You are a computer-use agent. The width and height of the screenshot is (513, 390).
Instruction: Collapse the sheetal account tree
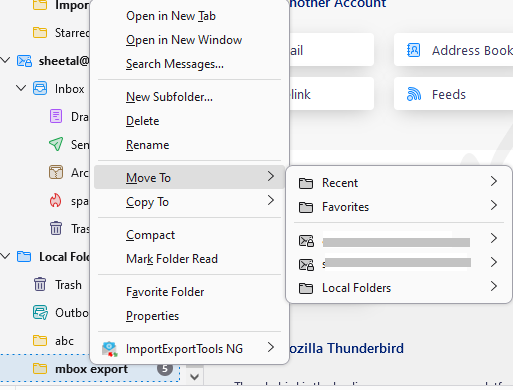(x=6, y=60)
